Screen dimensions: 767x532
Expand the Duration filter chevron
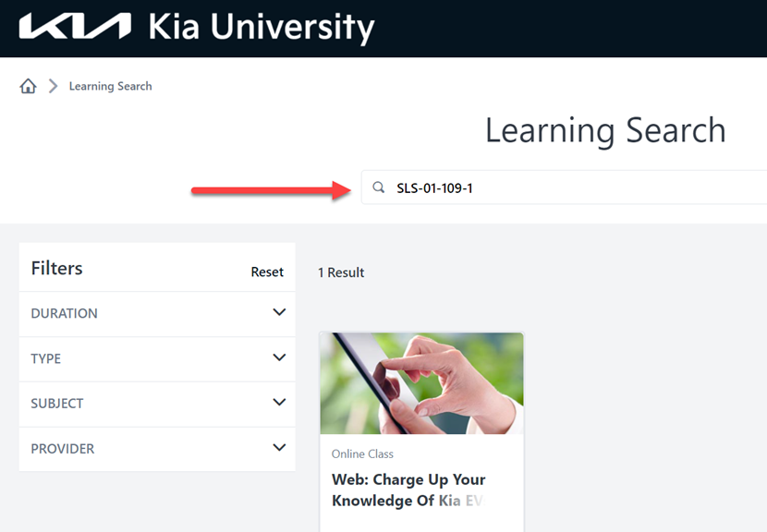(279, 312)
